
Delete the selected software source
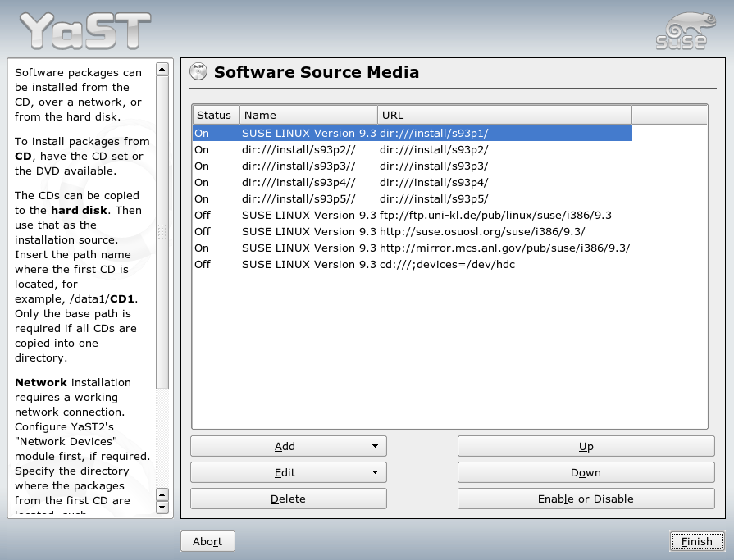tap(289, 499)
